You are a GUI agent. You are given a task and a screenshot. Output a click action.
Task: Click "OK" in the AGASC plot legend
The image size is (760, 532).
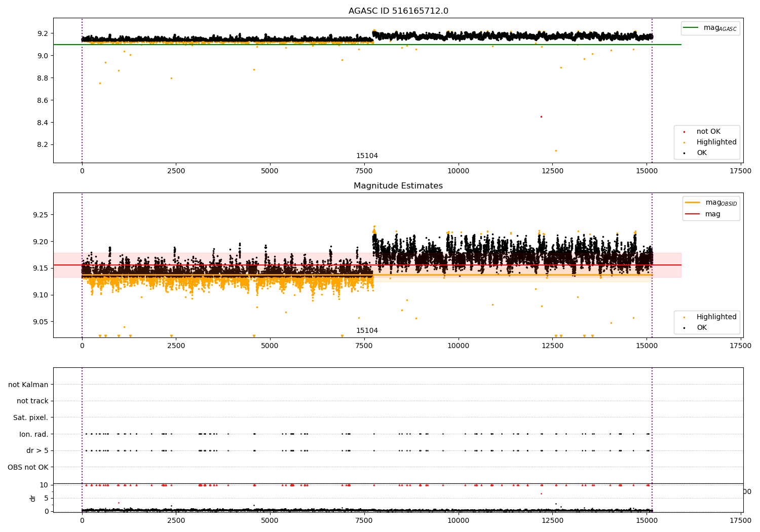point(695,153)
